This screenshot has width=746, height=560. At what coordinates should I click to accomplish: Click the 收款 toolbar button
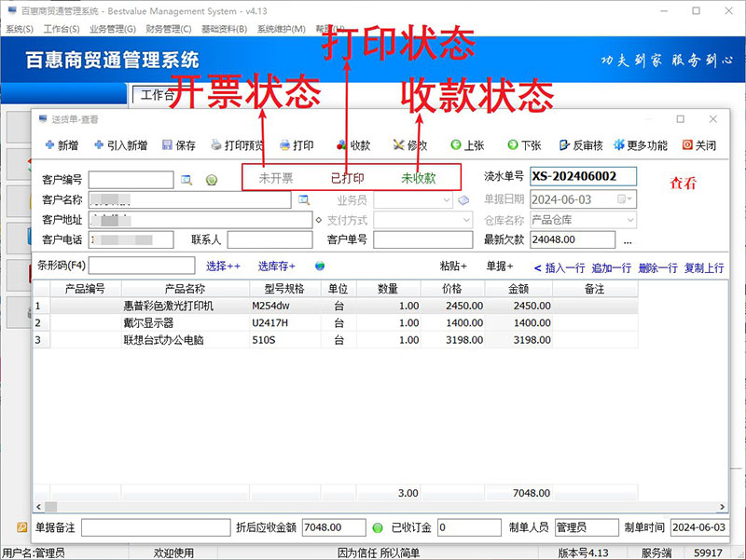pos(353,145)
